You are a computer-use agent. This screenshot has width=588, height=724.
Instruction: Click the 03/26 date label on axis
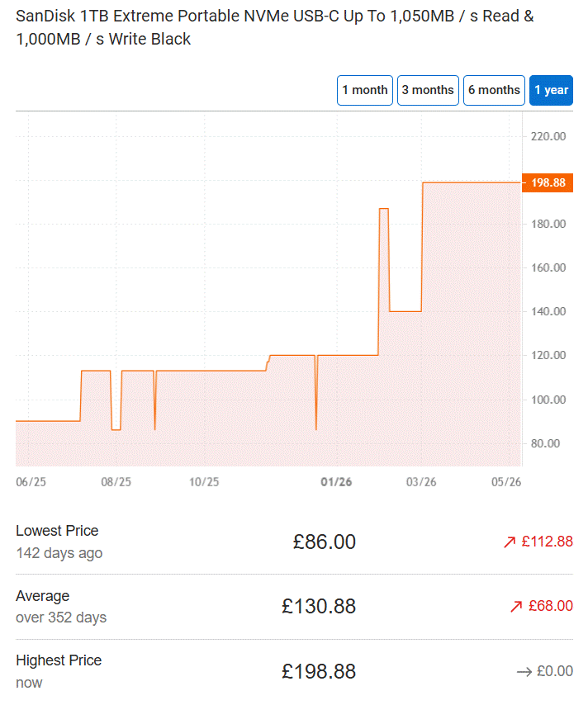[x=421, y=482]
